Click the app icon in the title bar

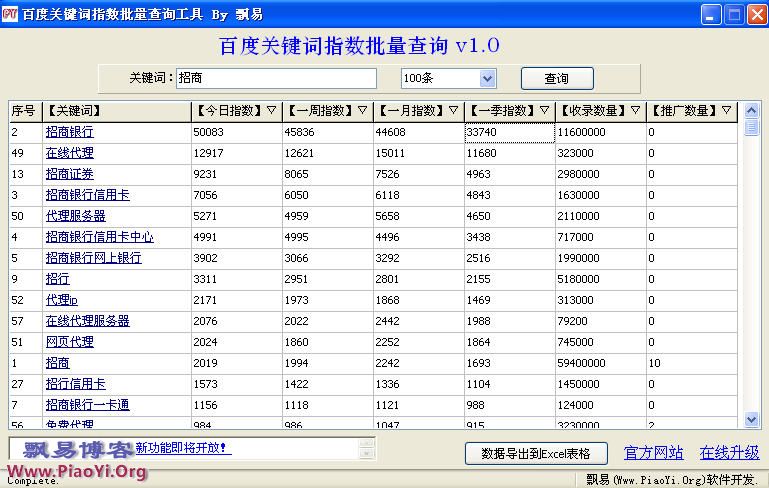10,14
